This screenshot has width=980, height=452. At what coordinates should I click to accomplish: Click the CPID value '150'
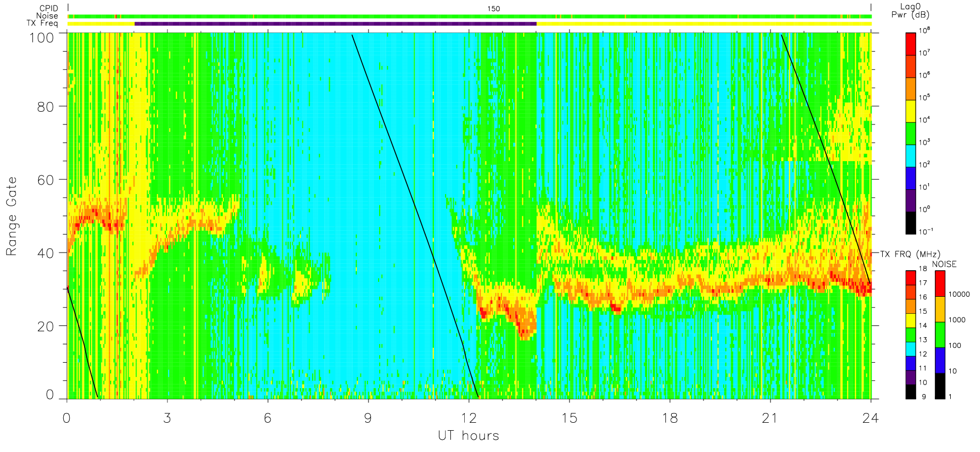coord(493,9)
